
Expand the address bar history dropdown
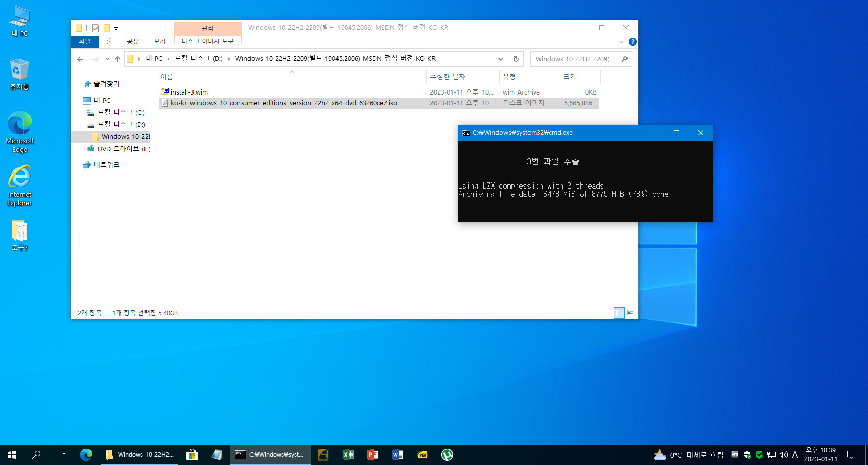click(500, 59)
